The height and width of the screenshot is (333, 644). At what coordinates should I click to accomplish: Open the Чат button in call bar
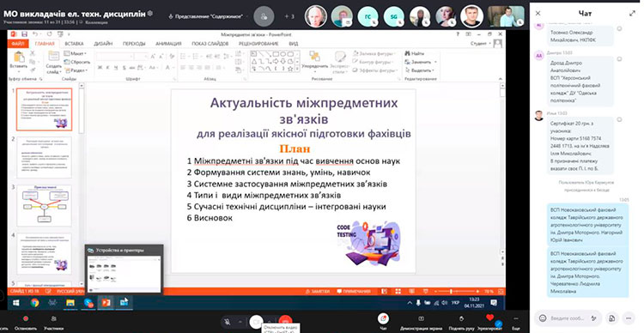pyautogui.click(x=383, y=322)
